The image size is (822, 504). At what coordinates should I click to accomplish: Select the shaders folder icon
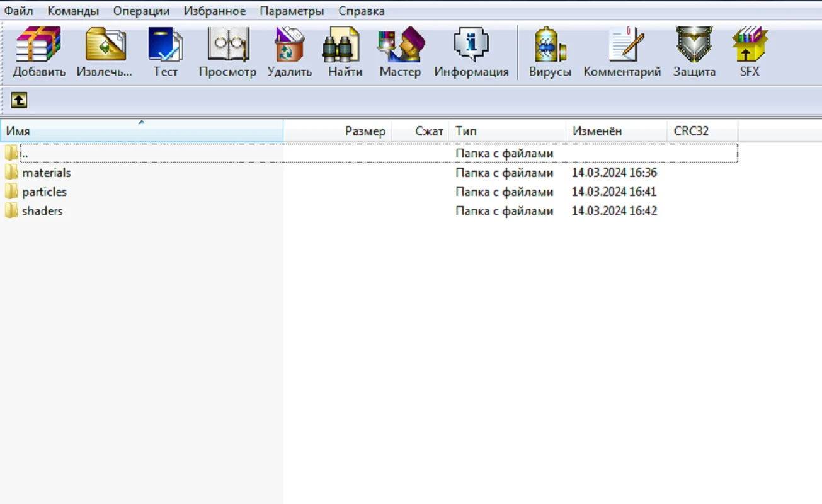[x=11, y=210]
